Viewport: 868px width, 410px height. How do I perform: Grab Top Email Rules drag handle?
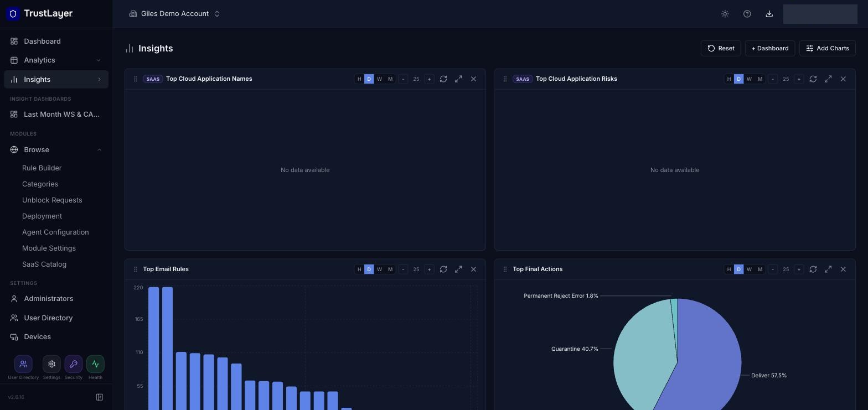136,269
